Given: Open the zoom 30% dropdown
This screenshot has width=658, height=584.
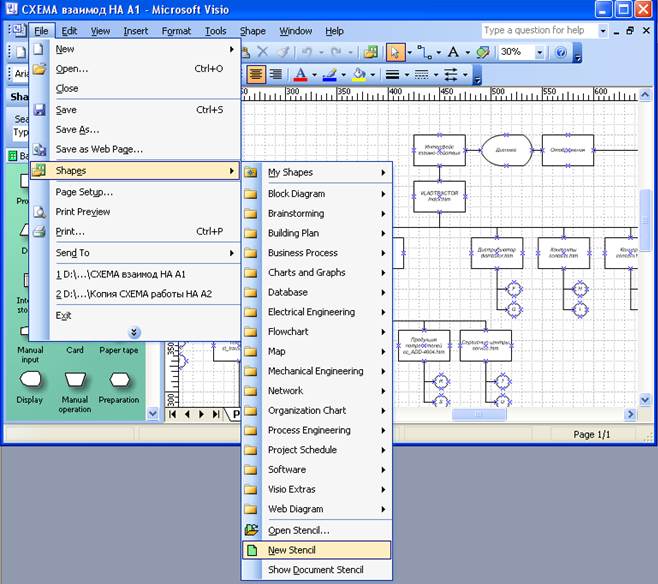Looking at the screenshot, I should 539,52.
